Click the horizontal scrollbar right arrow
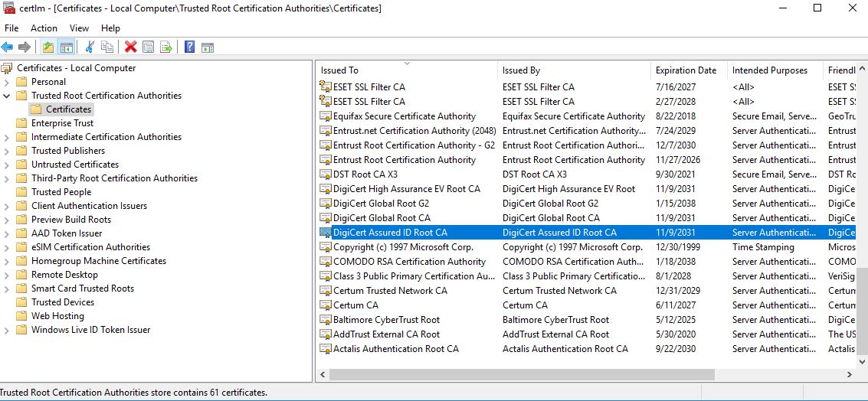868x401 pixels. point(850,374)
